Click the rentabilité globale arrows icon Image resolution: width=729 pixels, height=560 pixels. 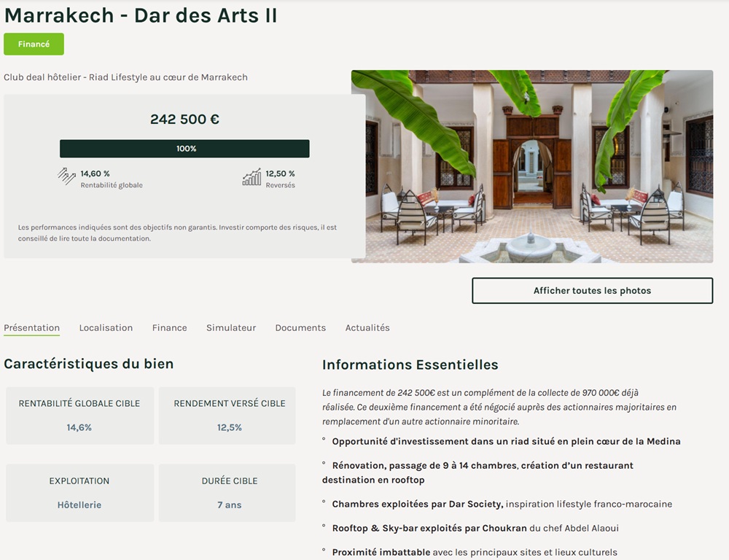click(67, 176)
